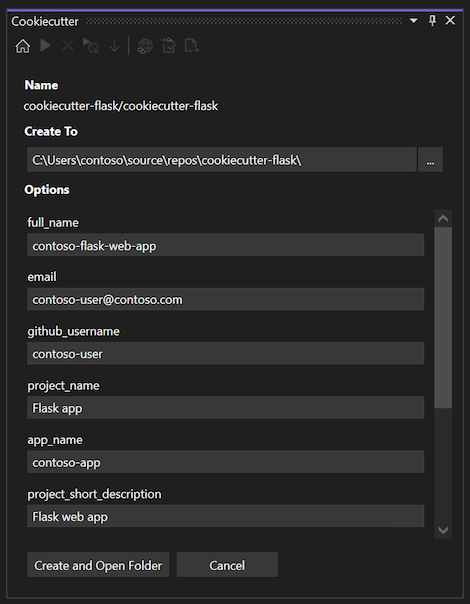Open the GitHub home globe icon
Image resolution: width=470 pixels, height=604 pixels.
point(145,46)
